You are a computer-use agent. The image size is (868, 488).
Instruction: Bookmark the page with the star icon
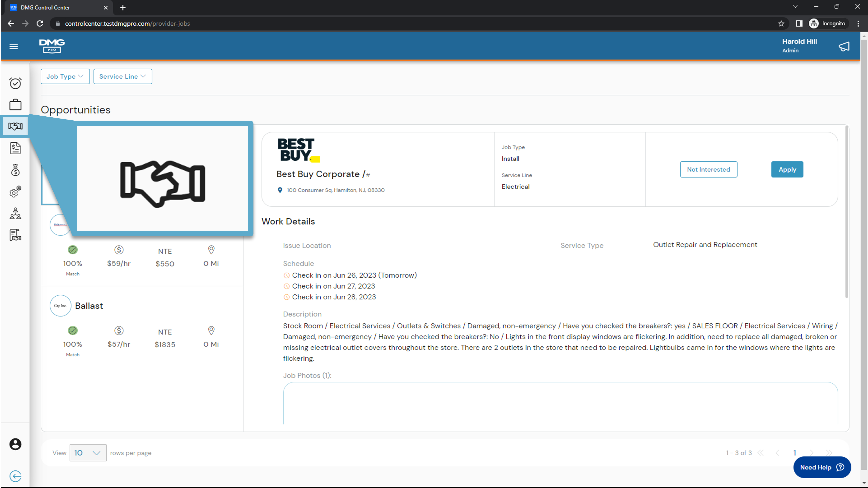pos(781,24)
